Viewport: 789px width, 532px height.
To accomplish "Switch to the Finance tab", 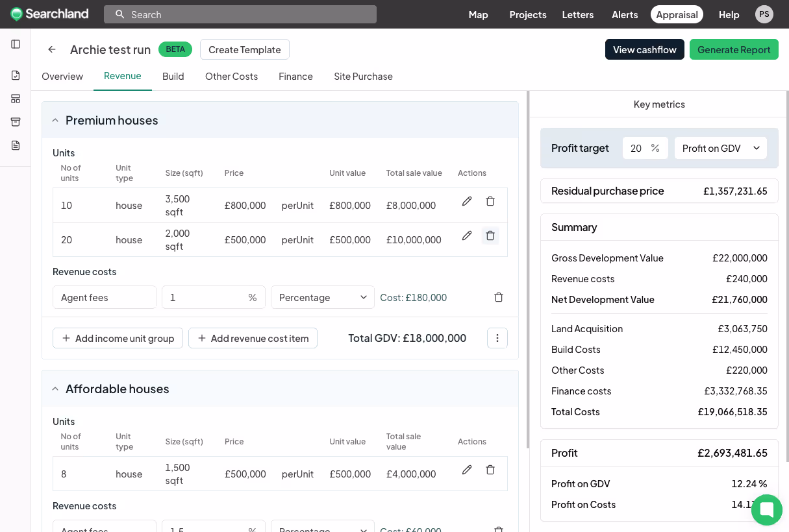I will 295,77.
